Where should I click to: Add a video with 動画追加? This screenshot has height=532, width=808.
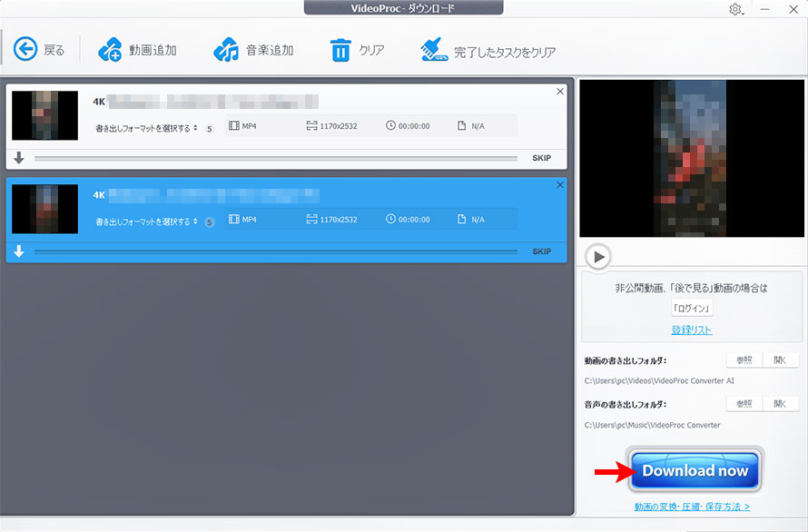pyautogui.click(x=137, y=50)
